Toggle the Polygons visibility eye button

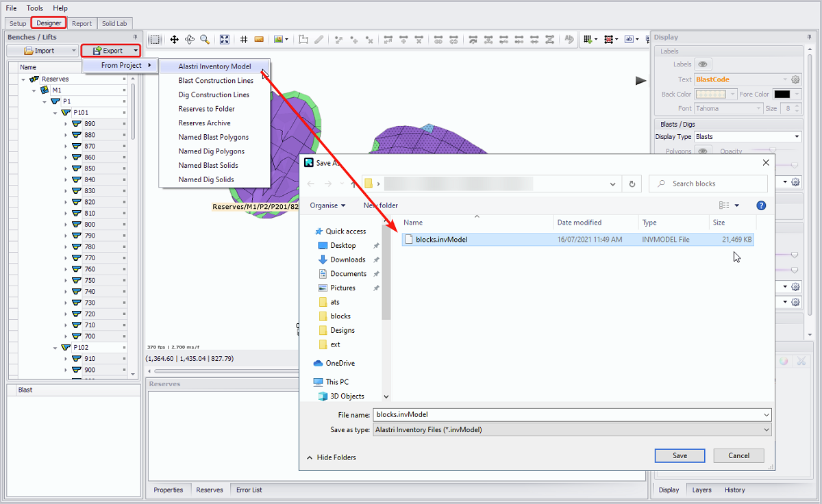tap(702, 151)
